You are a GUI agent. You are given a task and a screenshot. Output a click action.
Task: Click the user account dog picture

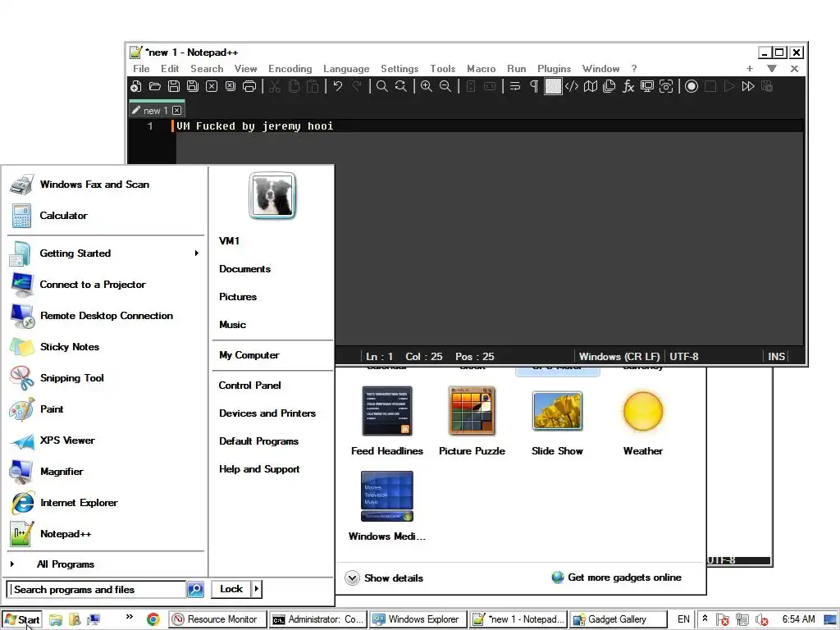[x=272, y=195]
